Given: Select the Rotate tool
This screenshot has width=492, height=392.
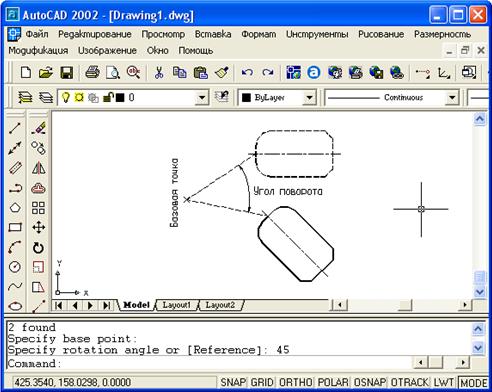Looking at the screenshot, I should pyautogui.click(x=39, y=248).
